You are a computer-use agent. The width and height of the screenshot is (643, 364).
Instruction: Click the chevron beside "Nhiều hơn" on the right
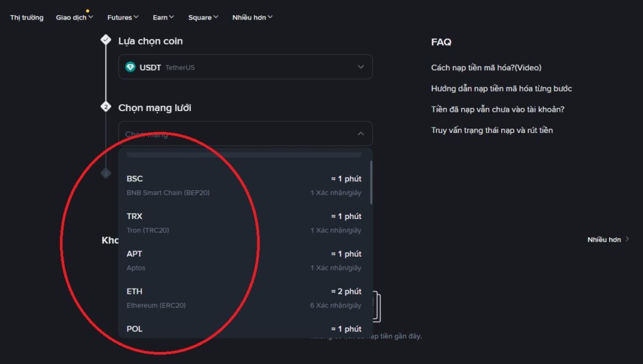(627, 239)
